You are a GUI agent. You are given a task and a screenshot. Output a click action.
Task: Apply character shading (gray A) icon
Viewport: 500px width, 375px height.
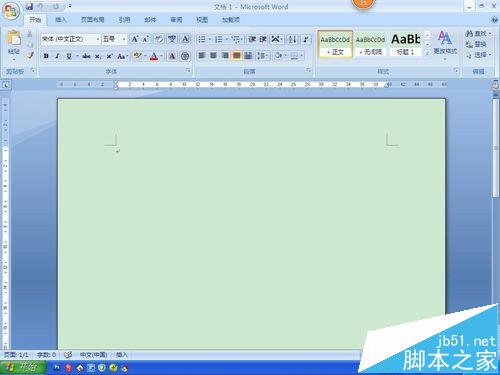172,56
